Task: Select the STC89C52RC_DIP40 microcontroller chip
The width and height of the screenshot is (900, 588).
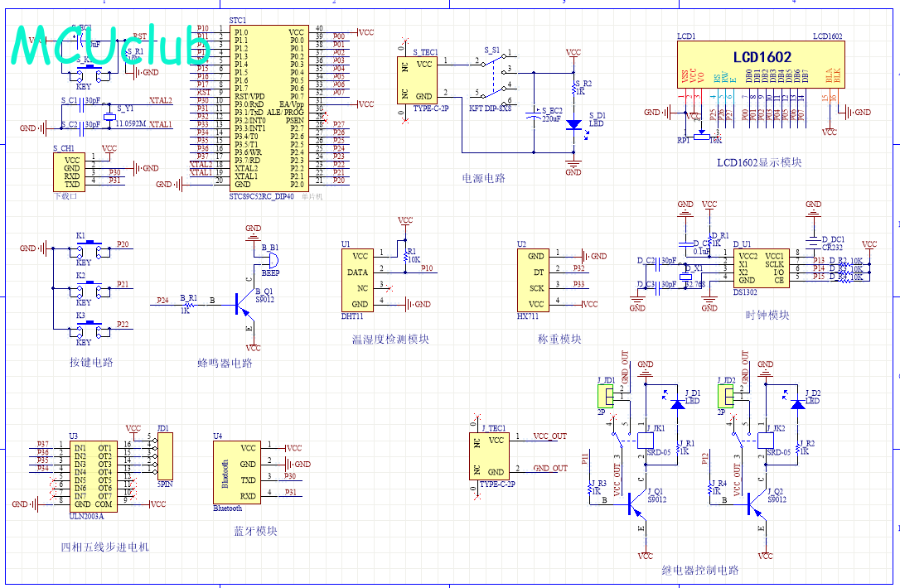Action: point(269,108)
